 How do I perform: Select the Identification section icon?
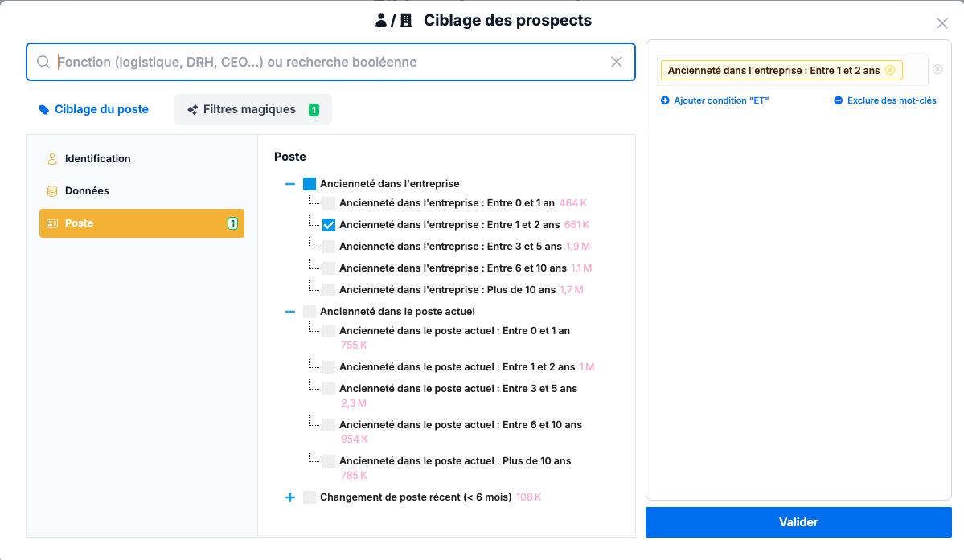[51, 158]
